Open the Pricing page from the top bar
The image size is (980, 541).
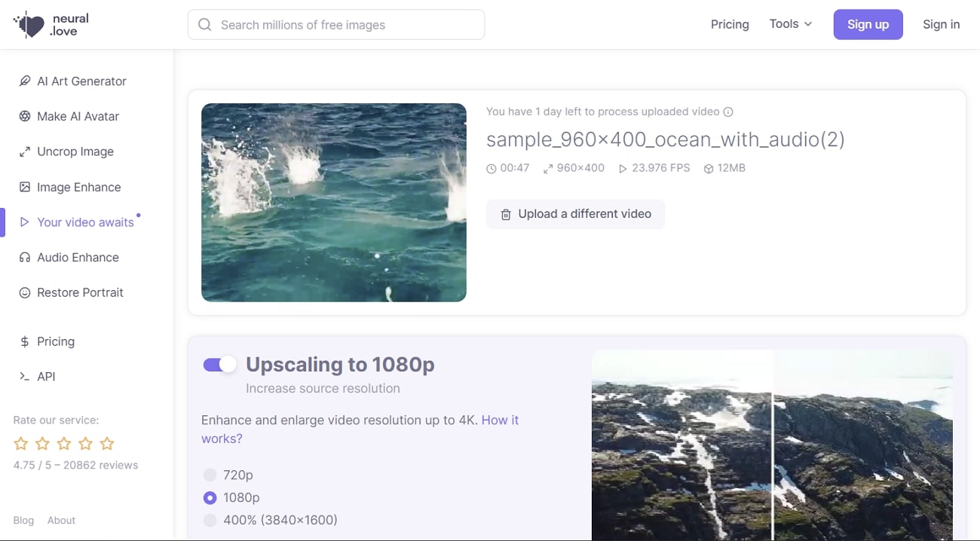pyautogui.click(x=729, y=23)
